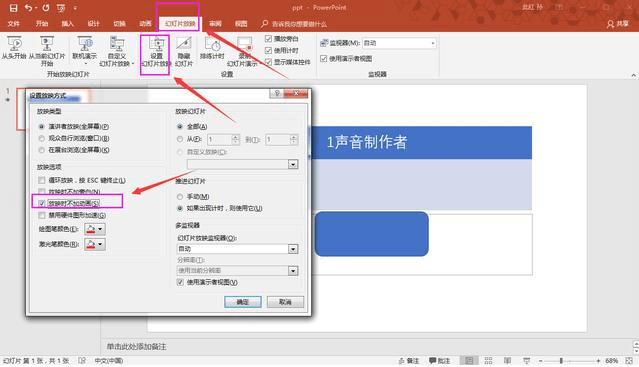Viewport: 639px width, 367px height.
Task: Click the Hide Slide icon
Action: [x=183, y=44]
